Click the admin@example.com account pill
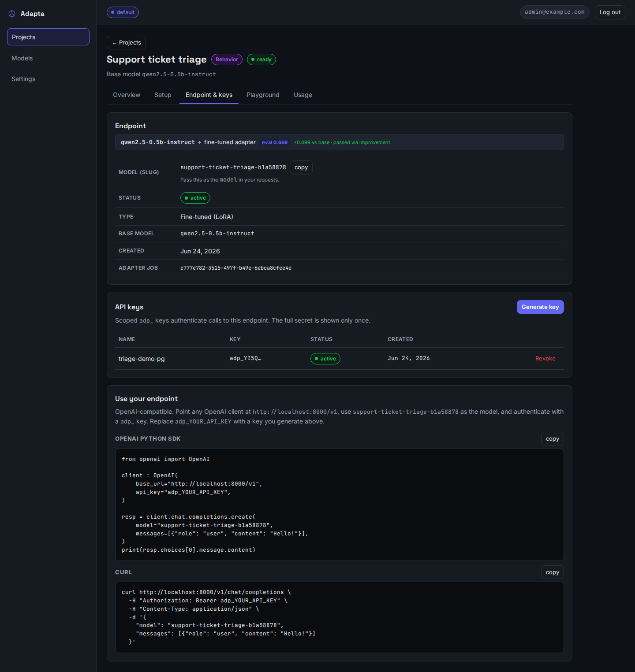 coord(554,12)
